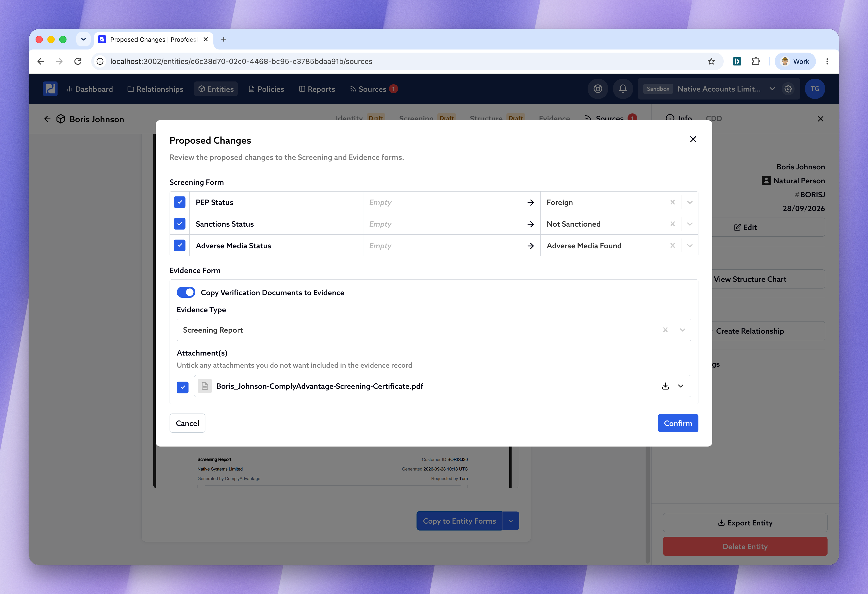Open the Sources nav item
This screenshot has width=868, height=594.
(x=373, y=89)
